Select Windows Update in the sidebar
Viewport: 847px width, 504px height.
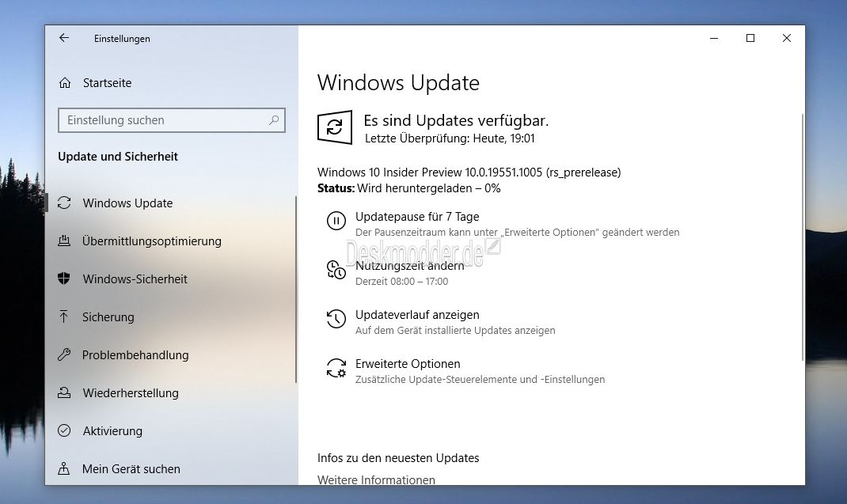127,203
